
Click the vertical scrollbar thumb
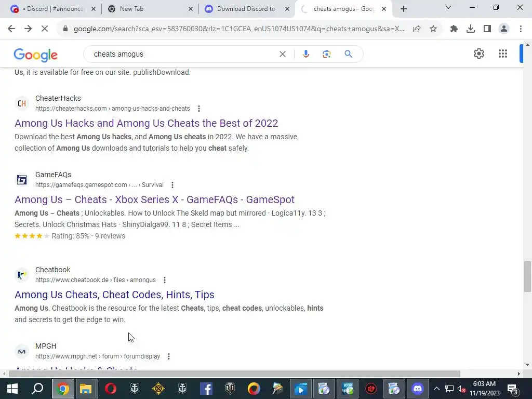click(x=527, y=276)
